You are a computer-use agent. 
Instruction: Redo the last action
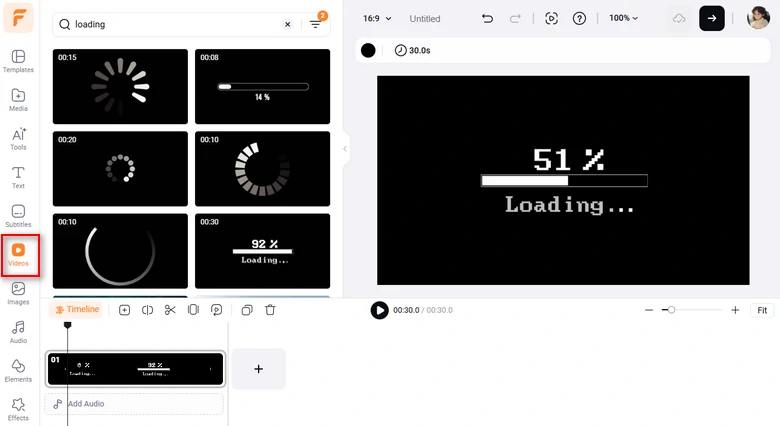(515, 18)
